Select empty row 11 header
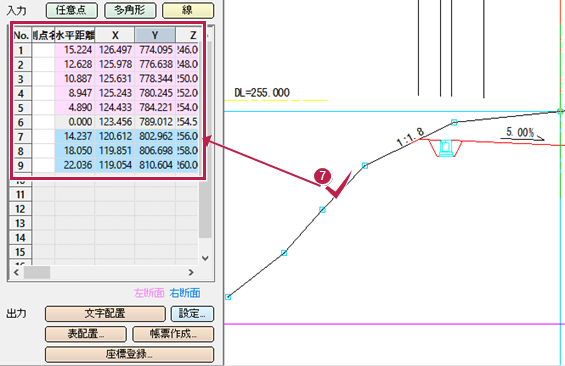The height and width of the screenshot is (366, 565). click(x=21, y=195)
